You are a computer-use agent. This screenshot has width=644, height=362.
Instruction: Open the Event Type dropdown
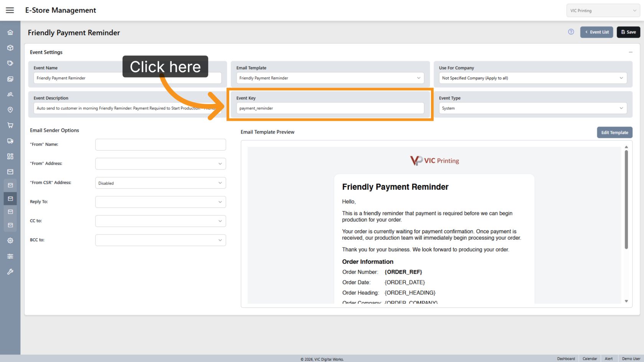(x=533, y=108)
